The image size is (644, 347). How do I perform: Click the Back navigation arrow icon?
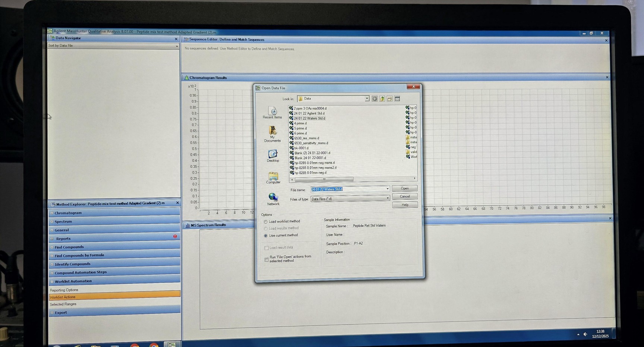[x=374, y=99]
